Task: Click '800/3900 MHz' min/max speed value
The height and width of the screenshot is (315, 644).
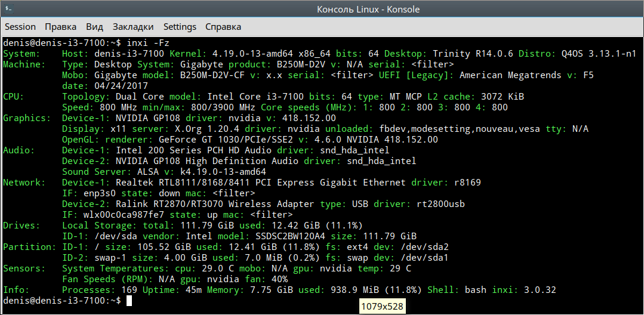Action: pos(223,107)
